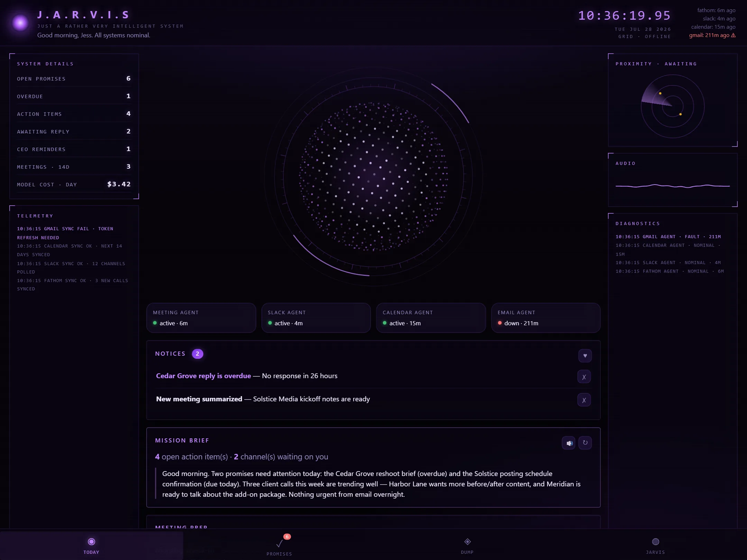The height and width of the screenshot is (560, 747).
Task: Dismiss the Cedar Grove overdue notice
Action: click(584, 377)
